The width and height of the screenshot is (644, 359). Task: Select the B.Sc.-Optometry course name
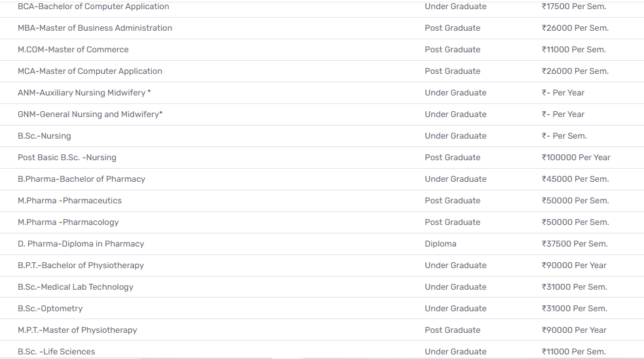pyautogui.click(x=50, y=309)
